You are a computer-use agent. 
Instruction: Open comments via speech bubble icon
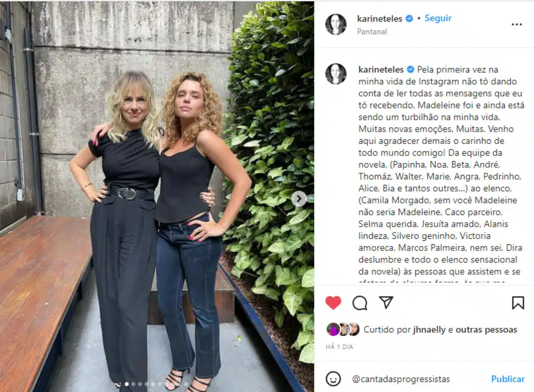click(360, 303)
